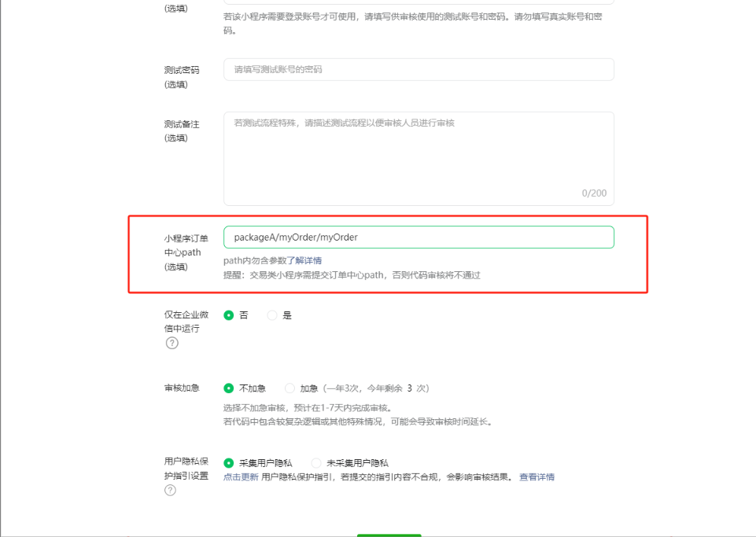The height and width of the screenshot is (537, 756).
Task: Click the 测试备注 field label
Action: [182, 124]
